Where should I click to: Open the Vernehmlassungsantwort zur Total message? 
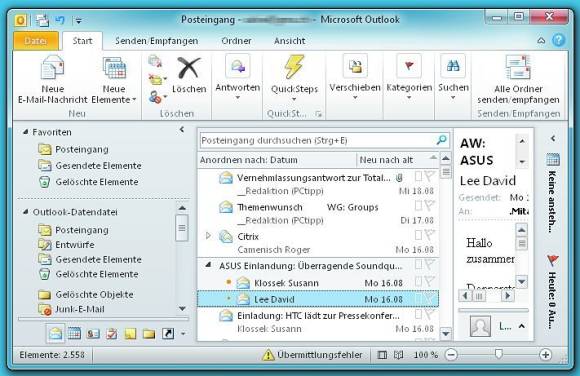(318, 184)
